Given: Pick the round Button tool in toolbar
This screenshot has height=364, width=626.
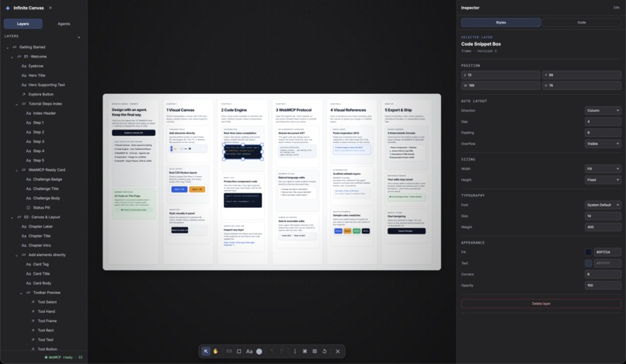Looking at the screenshot, I should click(x=259, y=352).
